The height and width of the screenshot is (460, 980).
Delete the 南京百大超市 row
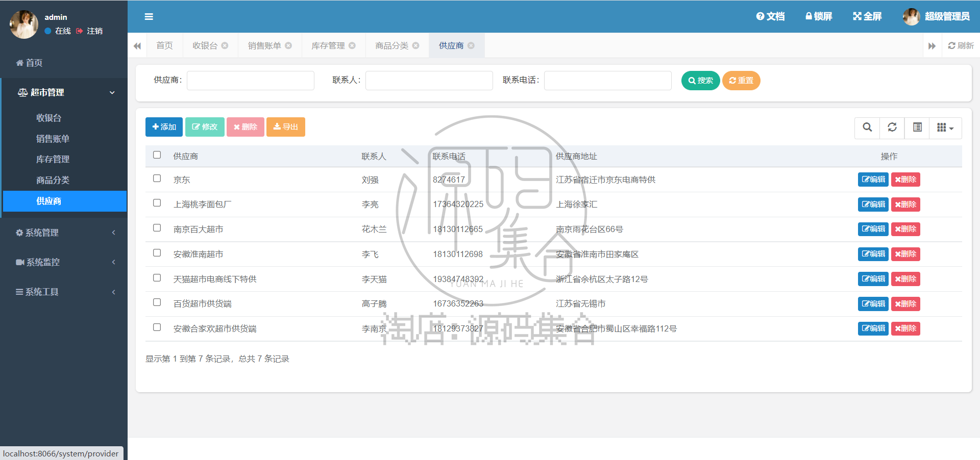point(905,229)
